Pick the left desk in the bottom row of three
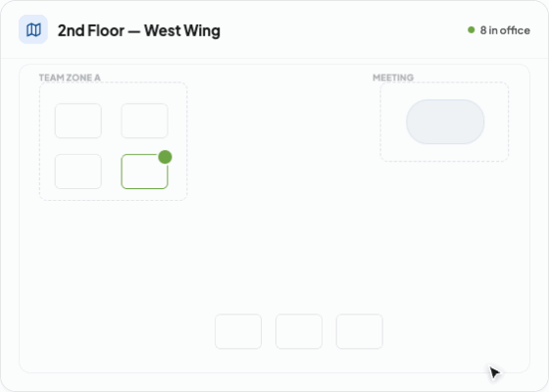This screenshot has width=549, height=392. (238, 331)
